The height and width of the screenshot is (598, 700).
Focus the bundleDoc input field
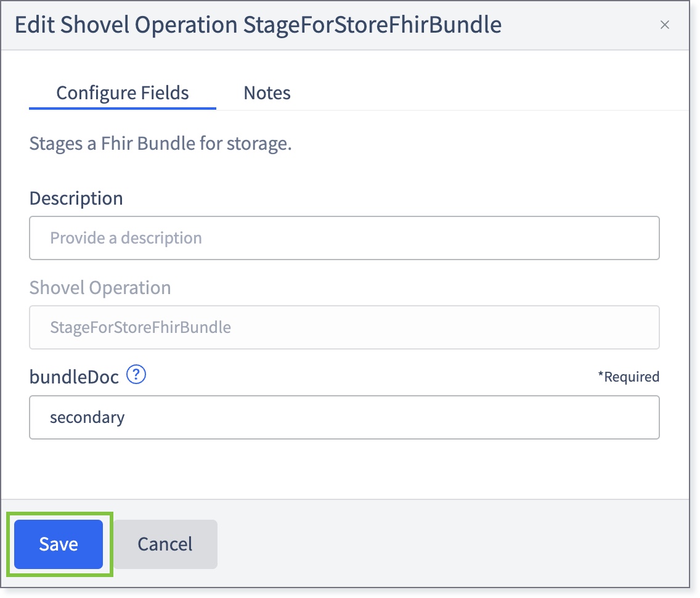[x=344, y=417]
